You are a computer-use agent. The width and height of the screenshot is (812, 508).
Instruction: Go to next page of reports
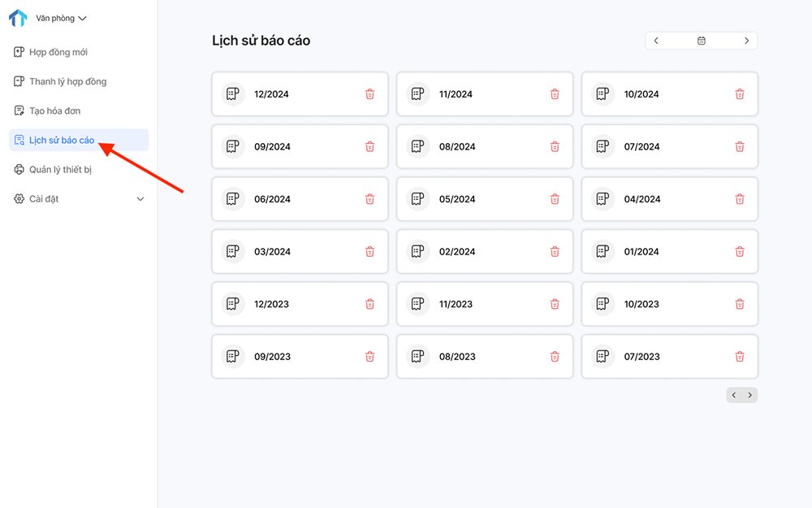coord(750,395)
